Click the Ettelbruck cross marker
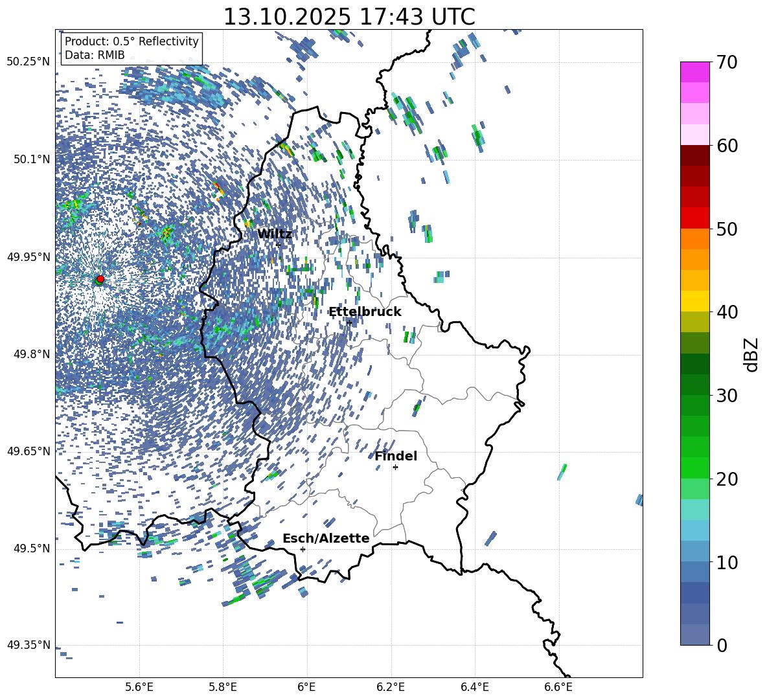The height and width of the screenshot is (700, 767). click(x=349, y=322)
